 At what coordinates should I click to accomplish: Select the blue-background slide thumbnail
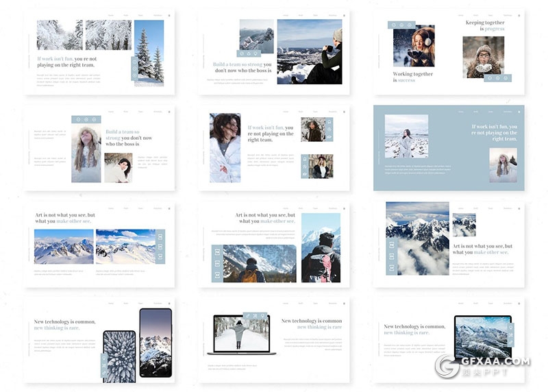449,147
